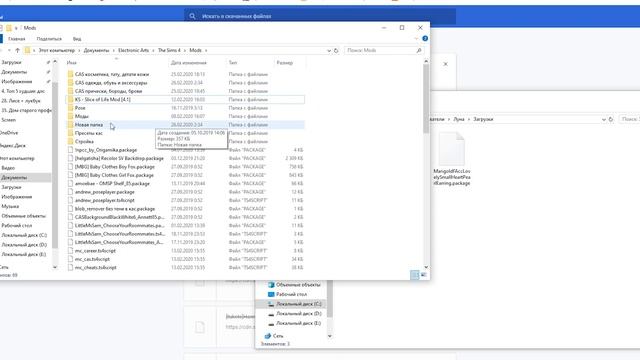Click the help question mark icon

click(x=425, y=38)
